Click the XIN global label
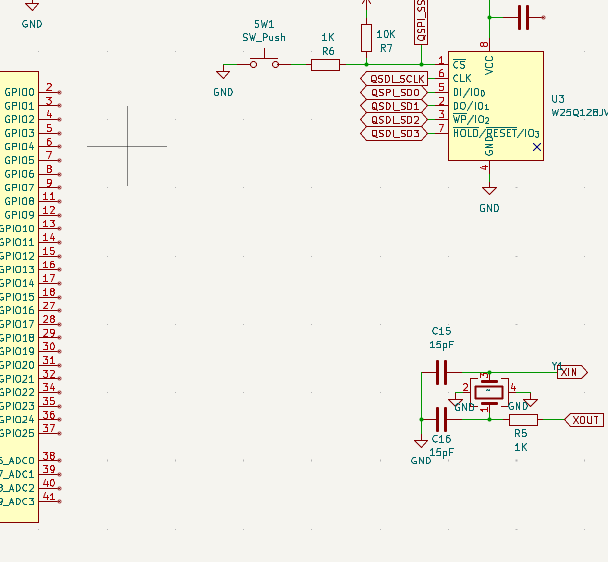Screen dimensions: 608x562 coord(571,373)
